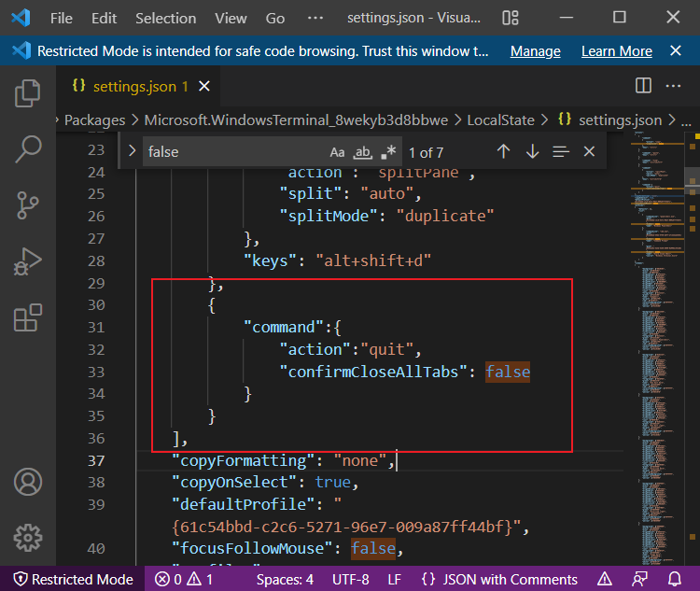The height and width of the screenshot is (591, 700).
Task: Open Run and Debug view
Action: (x=28, y=261)
